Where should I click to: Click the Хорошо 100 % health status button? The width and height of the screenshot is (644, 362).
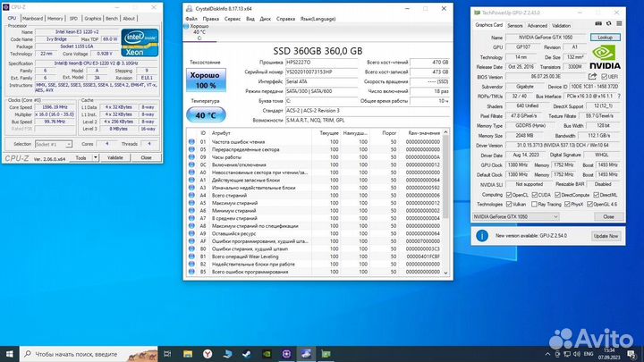206,80
